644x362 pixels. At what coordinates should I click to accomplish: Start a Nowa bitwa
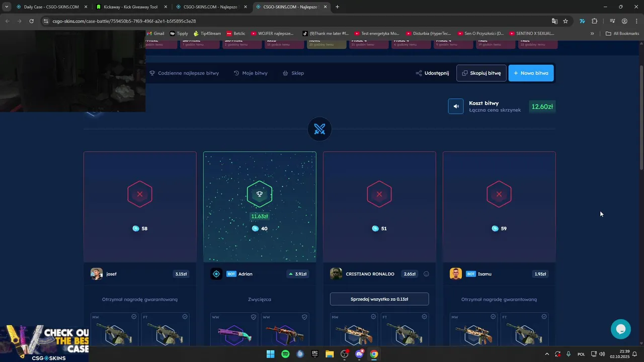pyautogui.click(x=531, y=73)
